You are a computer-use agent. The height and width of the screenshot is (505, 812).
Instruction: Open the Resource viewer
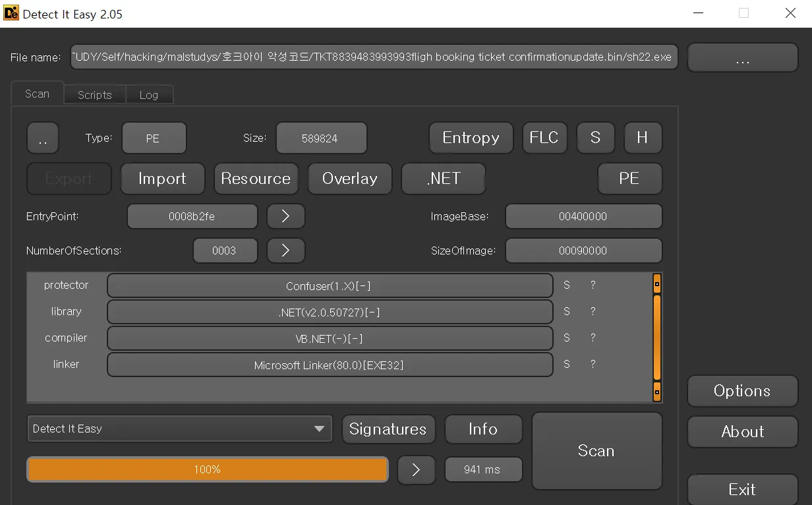pyautogui.click(x=256, y=179)
